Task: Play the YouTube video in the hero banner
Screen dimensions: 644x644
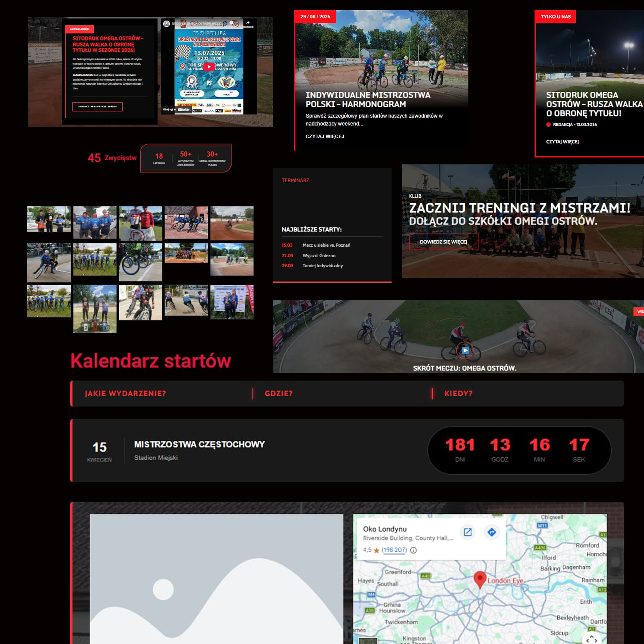Action: click(x=209, y=67)
